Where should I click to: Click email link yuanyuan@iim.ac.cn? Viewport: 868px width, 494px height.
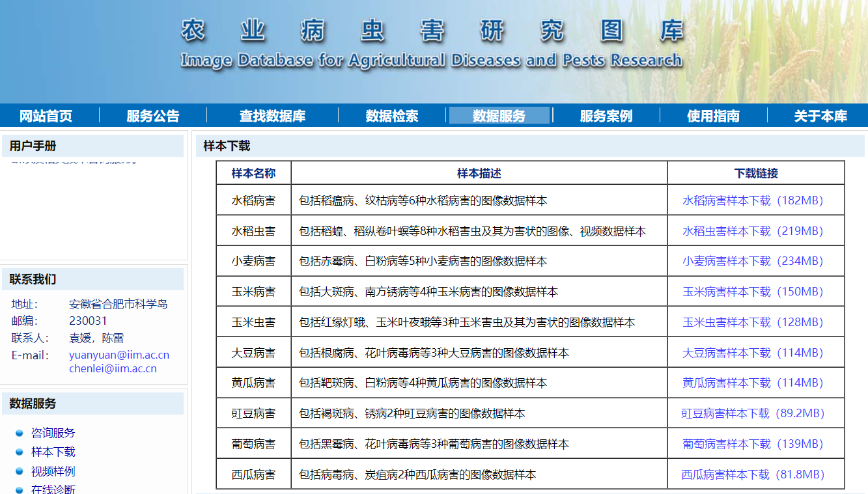coord(119,355)
